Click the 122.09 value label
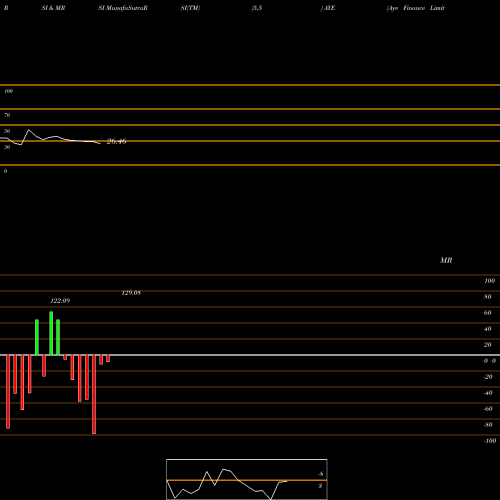 (x=60, y=301)
